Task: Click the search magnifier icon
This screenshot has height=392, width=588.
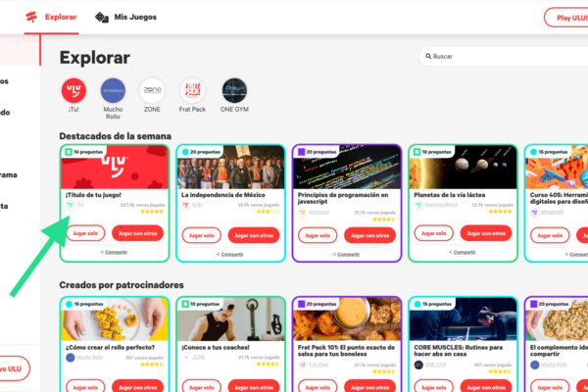Action: point(428,56)
